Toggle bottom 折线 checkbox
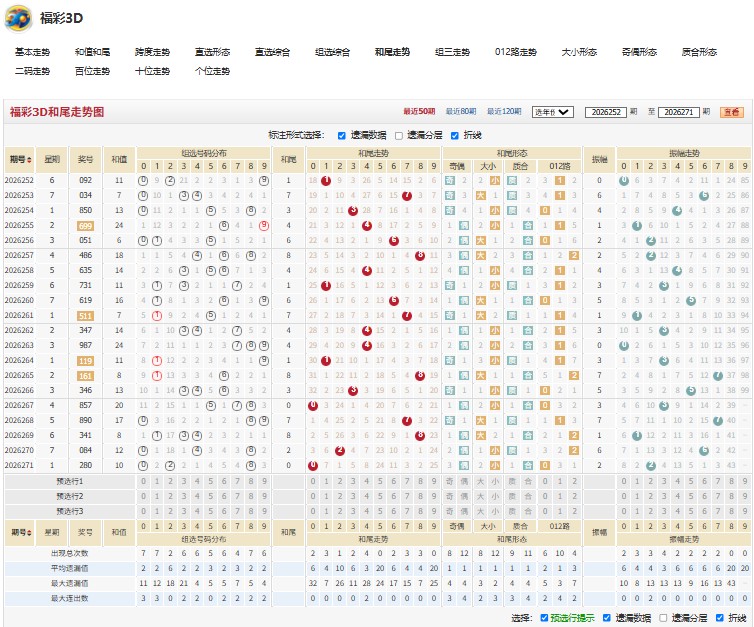This screenshot has width=754, height=627. pos(720,618)
